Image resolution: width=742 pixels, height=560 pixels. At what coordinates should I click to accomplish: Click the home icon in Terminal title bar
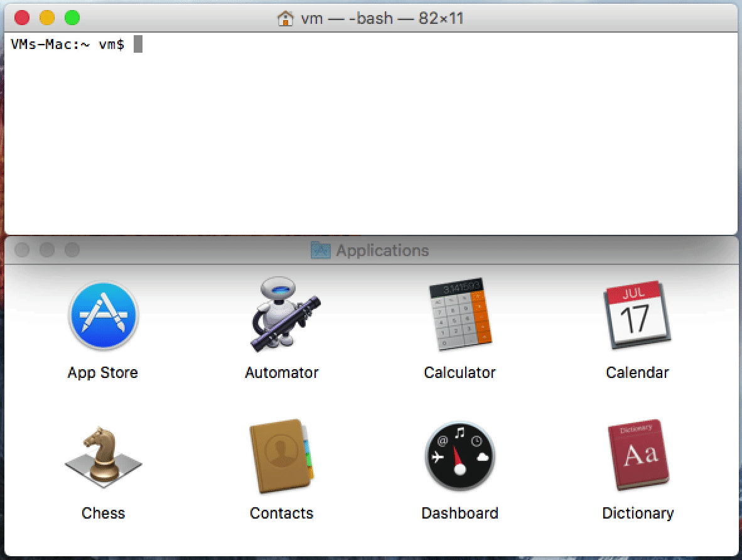point(286,18)
